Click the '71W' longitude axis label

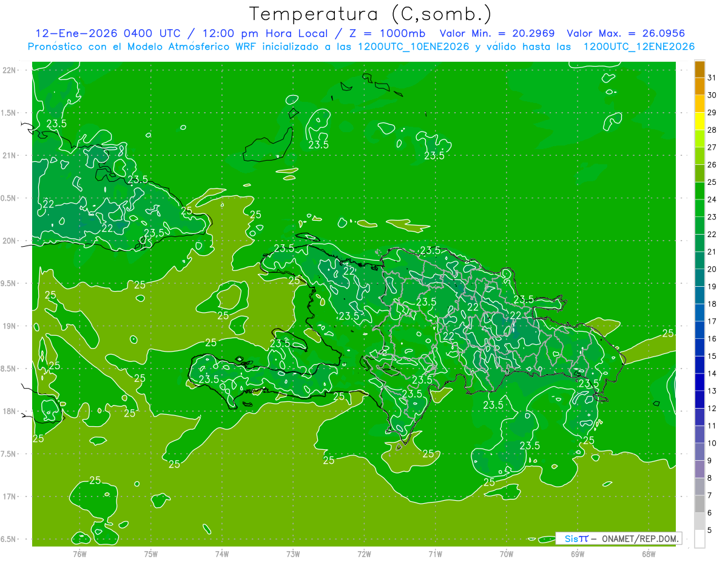tap(435, 554)
